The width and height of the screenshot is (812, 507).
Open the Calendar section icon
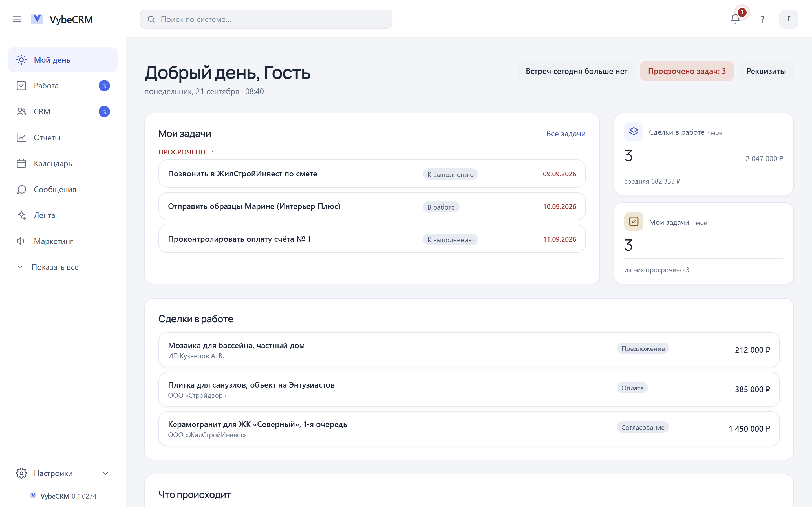pyautogui.click(x=21, y=163)
